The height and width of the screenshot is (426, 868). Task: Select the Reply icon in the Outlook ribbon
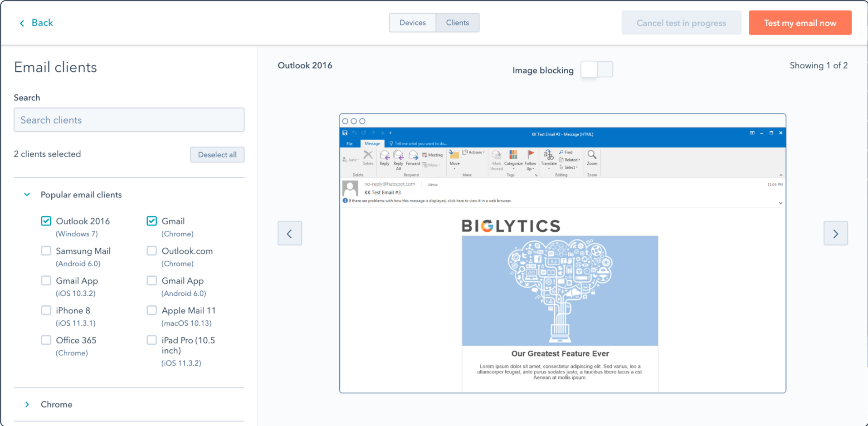point(385,155)
